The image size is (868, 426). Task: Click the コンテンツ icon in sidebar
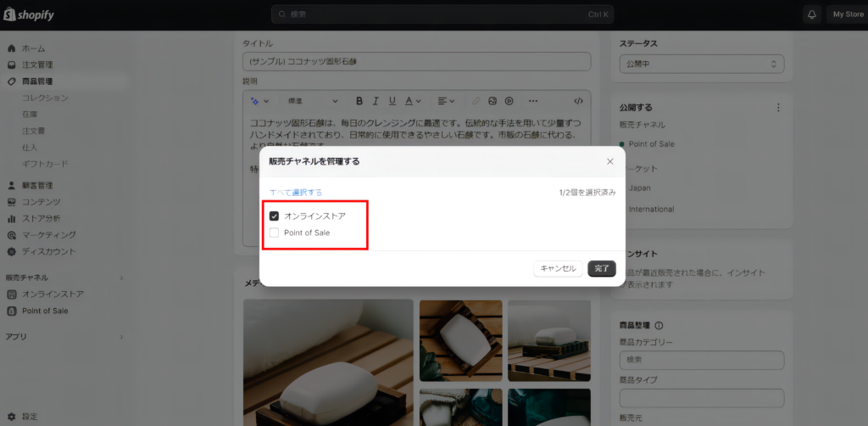pyautogui.click(x=11, y=202)
